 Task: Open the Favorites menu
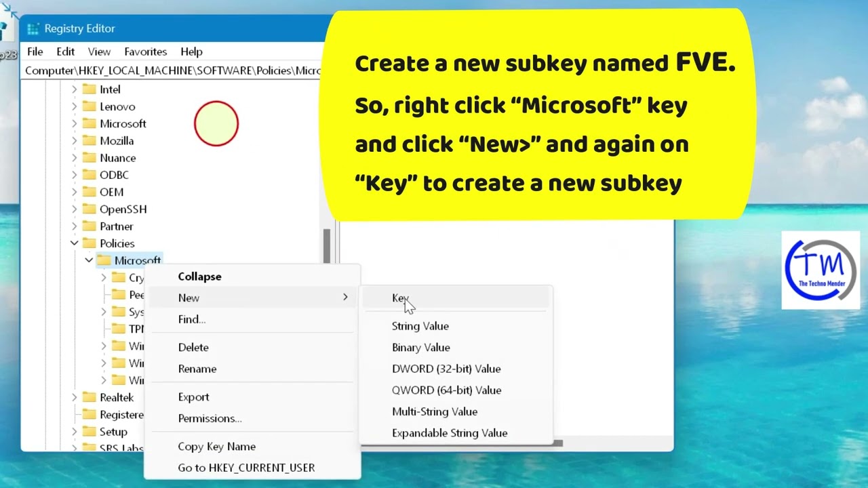click(x=146, y=52)
